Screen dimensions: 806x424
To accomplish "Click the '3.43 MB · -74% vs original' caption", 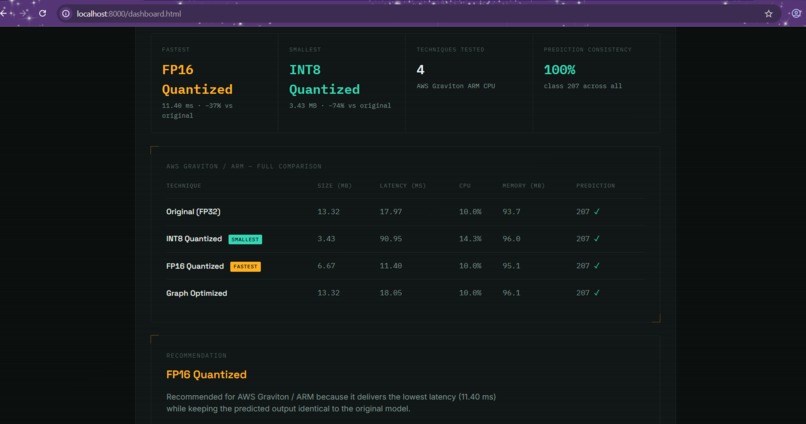I will click(340, 106).
